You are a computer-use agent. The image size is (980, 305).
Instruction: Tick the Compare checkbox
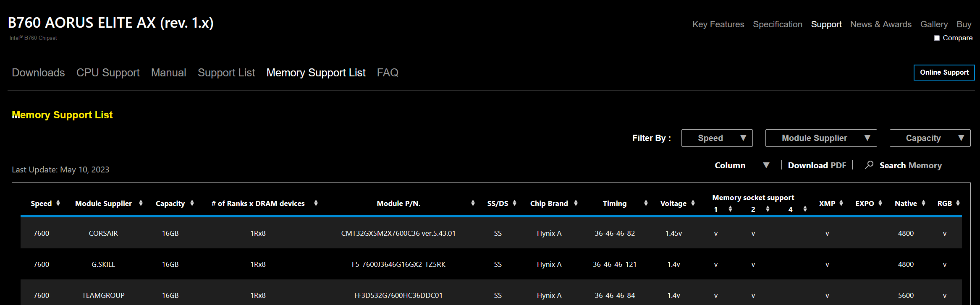click(936, 38)
